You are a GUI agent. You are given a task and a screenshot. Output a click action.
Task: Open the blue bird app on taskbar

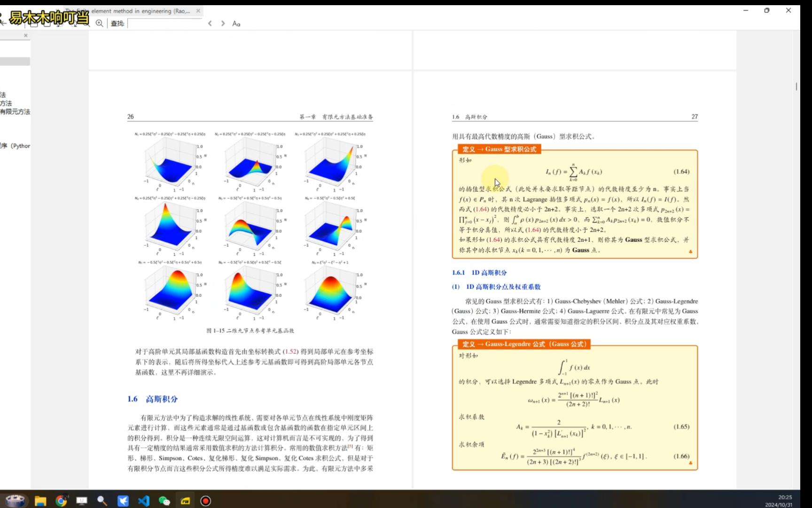click(123, 501)
